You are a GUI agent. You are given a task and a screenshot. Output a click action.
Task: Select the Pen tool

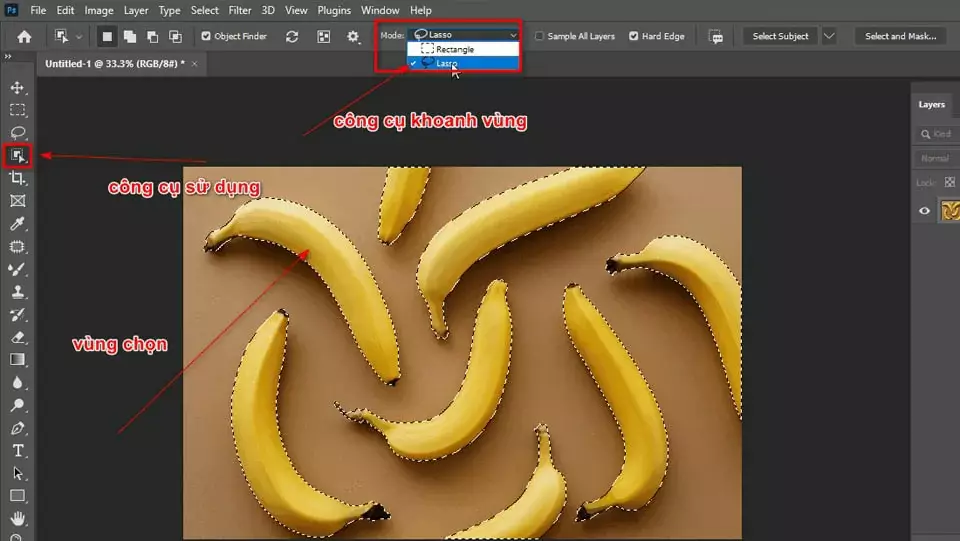point(17,428)
